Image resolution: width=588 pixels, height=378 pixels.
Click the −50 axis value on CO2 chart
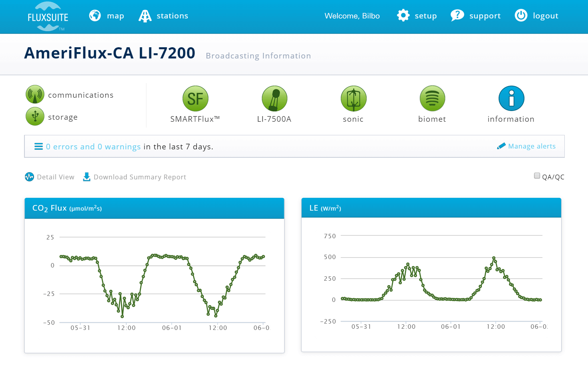point(49,323)
